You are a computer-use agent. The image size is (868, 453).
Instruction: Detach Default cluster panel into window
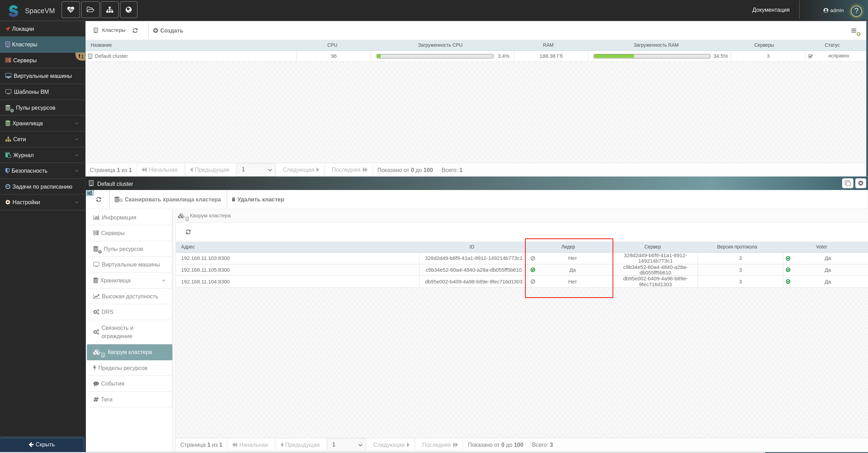(x=847, y=183)
